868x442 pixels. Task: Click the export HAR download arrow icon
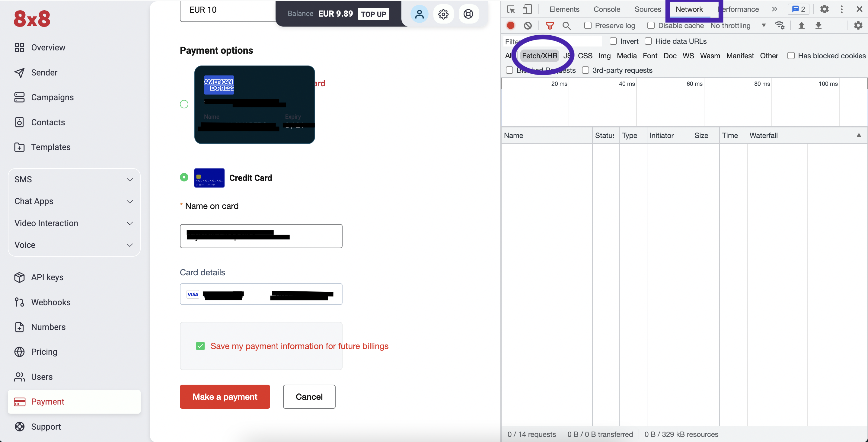818,25
